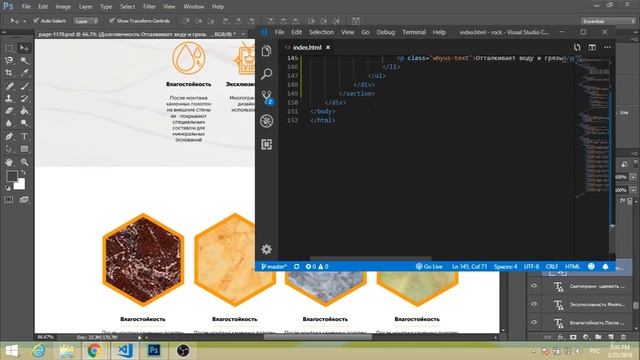Add a layer mask from Layers panel bottom
640x360 pixels.
[573, 337]
